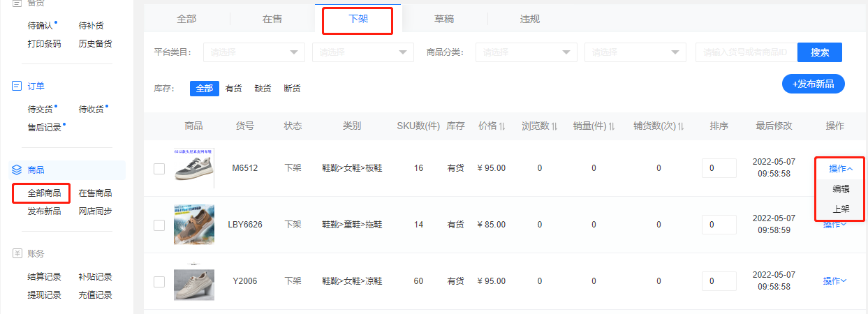
Task: Choose 上架 from the open 操作 menu
Action: coord(841,209)
